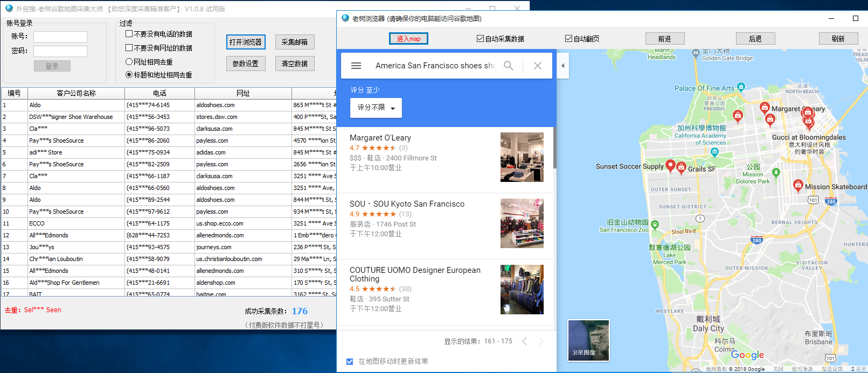This screenshot has height=373, width=868.
Task: Toggle 不要没有网址的数据 filter checkbox
Action: tap(129, 47)
